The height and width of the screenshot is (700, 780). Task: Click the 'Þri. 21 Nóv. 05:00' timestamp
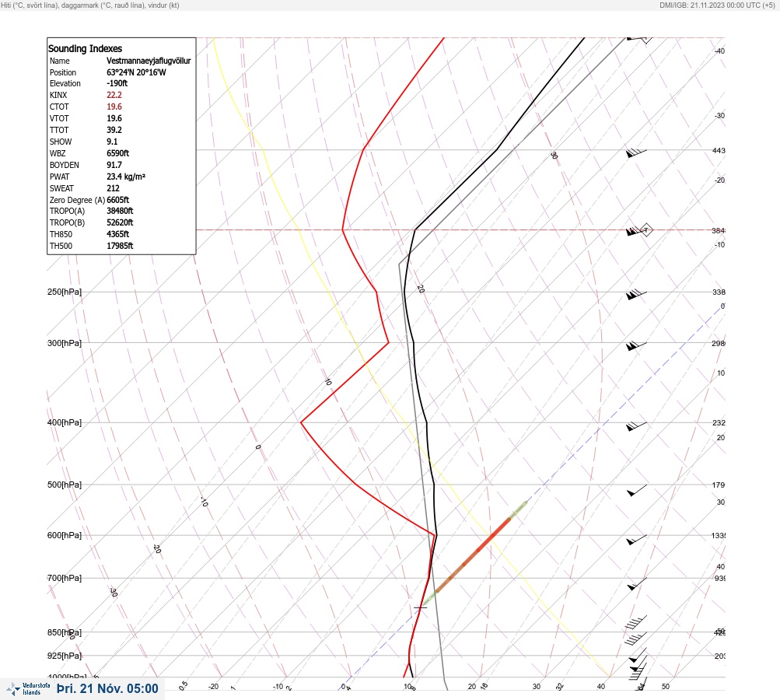pyautogui.click(x=107, y=688)
